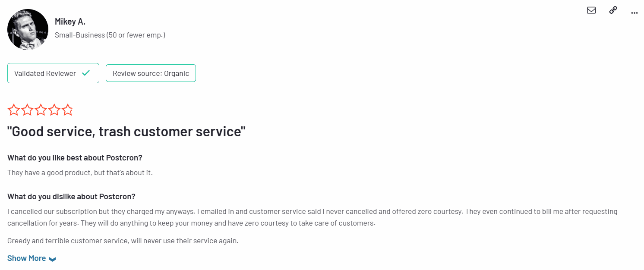
Task: Click the first rating star
Action: point(14,110)
